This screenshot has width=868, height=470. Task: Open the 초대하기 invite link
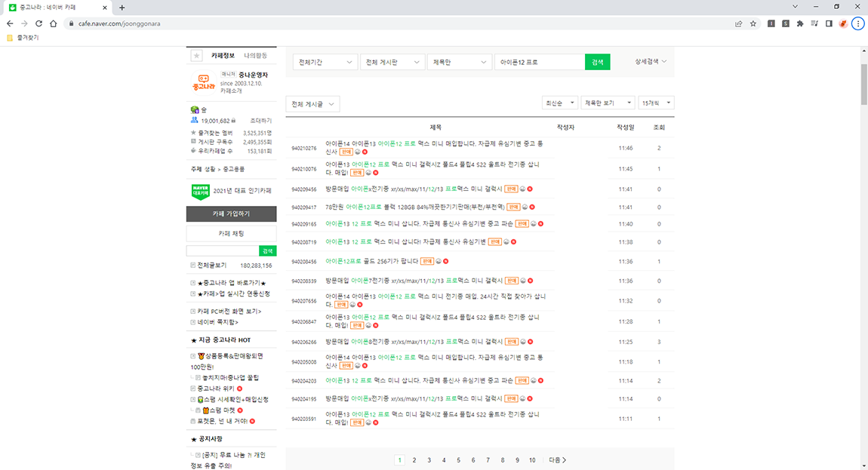[260, 121]
